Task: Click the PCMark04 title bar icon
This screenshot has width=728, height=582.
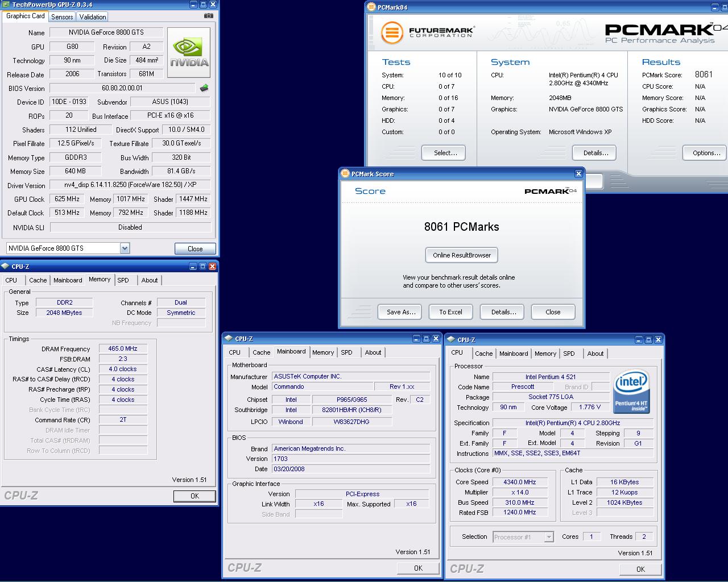Action: click(371, 7)
